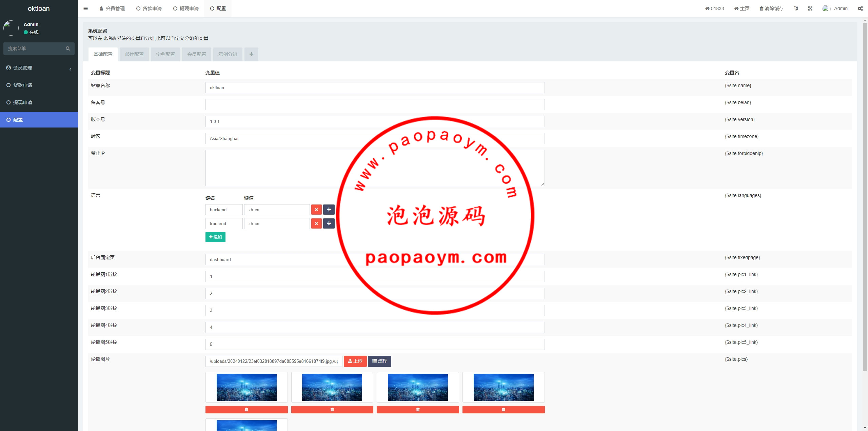
Task: Click into the 禁止IP textarea
Action: [x=375, y=168]
